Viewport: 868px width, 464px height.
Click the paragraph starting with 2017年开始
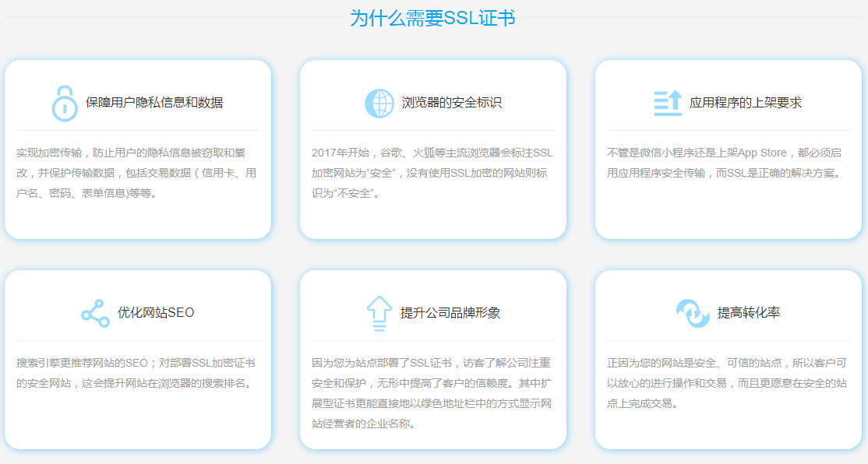click(432, 173)
